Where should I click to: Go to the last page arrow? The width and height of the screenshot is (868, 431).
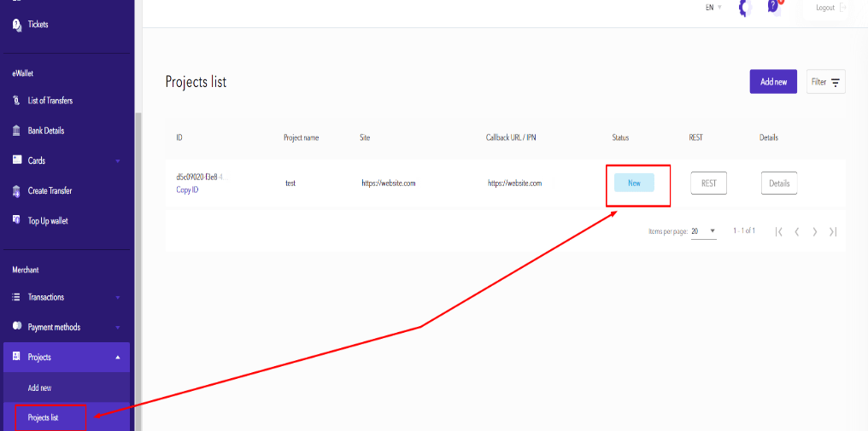click(833, 231)
